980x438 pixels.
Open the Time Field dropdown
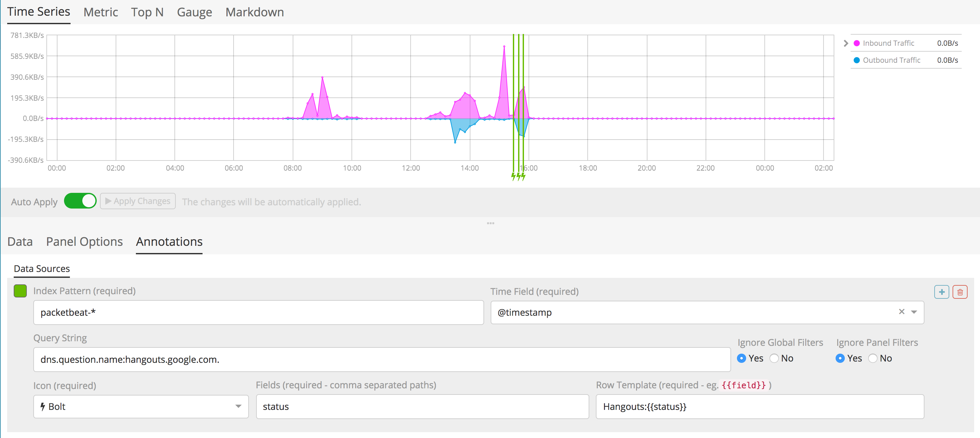(913, 312)
